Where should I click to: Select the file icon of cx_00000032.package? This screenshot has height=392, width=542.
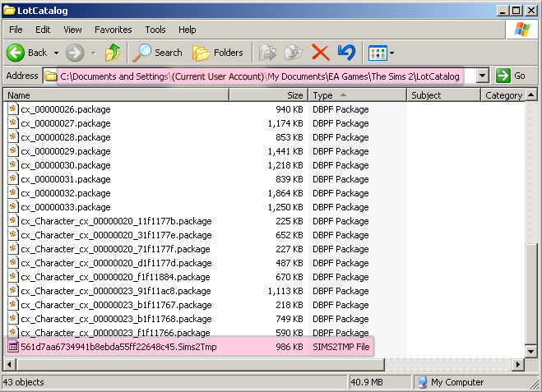13,193
